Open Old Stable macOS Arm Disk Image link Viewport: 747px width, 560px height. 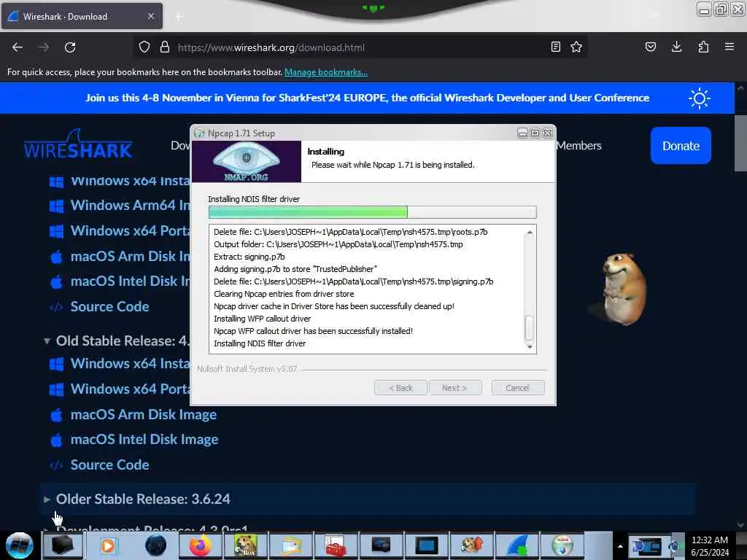(144, 415)
